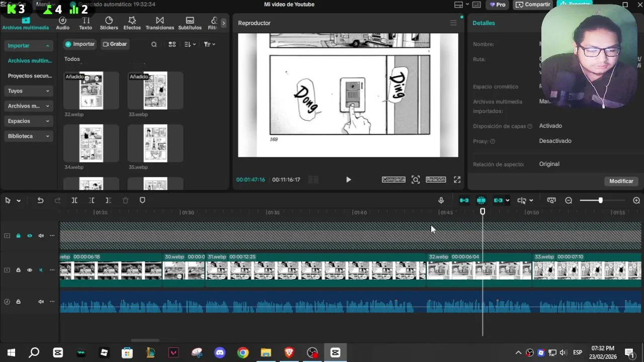Adjust timeline zoom slider

[600, 201]
